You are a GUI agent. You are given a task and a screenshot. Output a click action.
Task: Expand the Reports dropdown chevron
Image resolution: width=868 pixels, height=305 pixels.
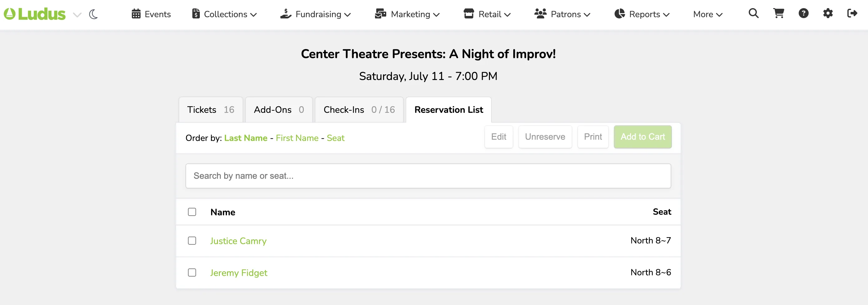[x=666, y=15]
